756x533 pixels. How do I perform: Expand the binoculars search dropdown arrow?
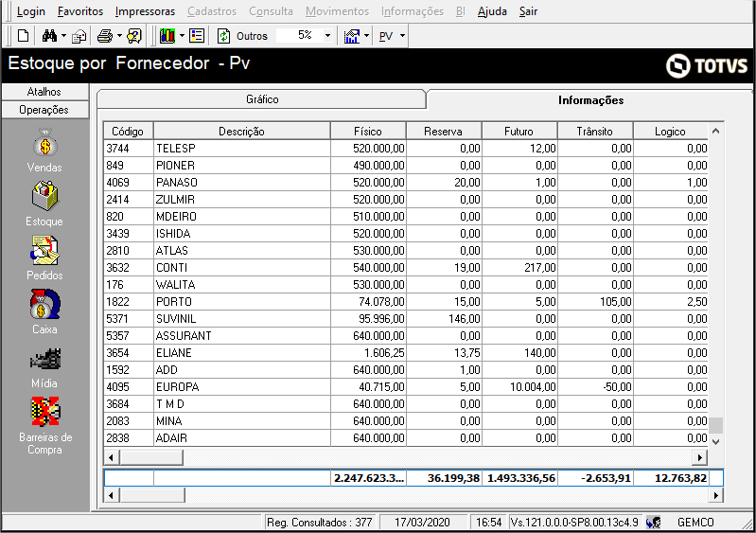click(63, 36)
